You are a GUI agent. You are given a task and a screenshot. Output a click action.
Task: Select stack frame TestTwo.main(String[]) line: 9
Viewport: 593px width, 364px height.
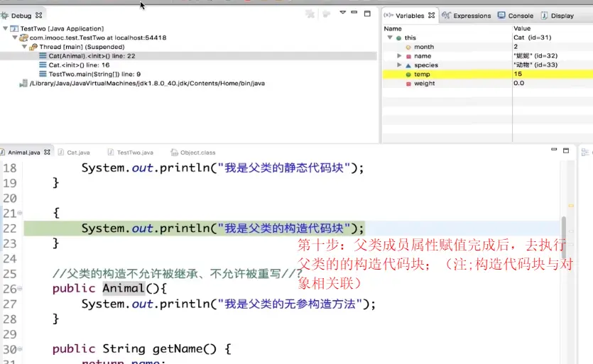click(x=94, y=74)
